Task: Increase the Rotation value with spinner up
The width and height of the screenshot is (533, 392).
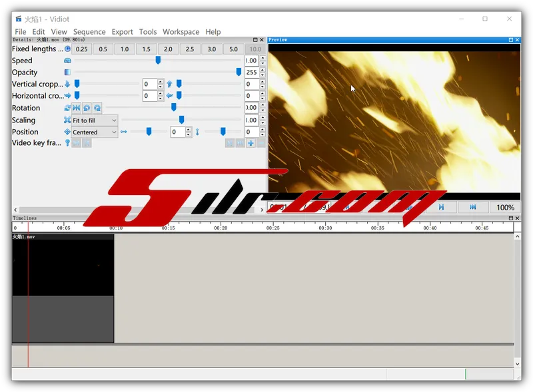Action: tap(263, 105)
